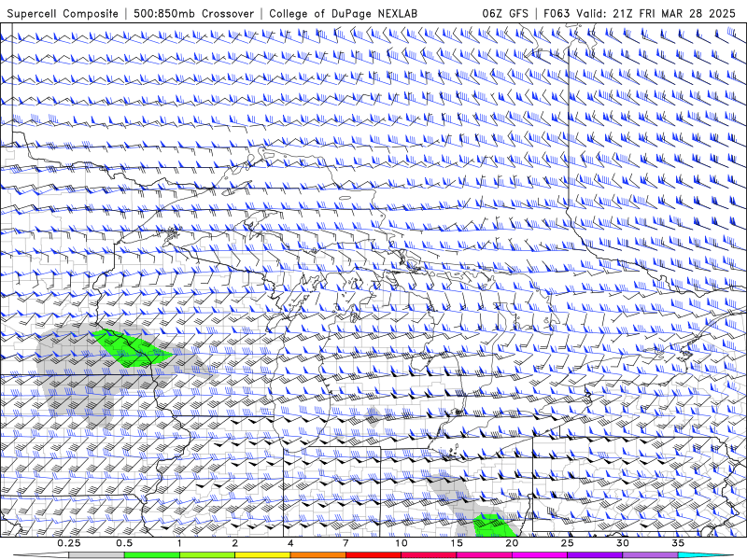Click the '06Z GFS' model run label
The height and width of the screenshot is (560, 747).
click(x=505, y=13)
